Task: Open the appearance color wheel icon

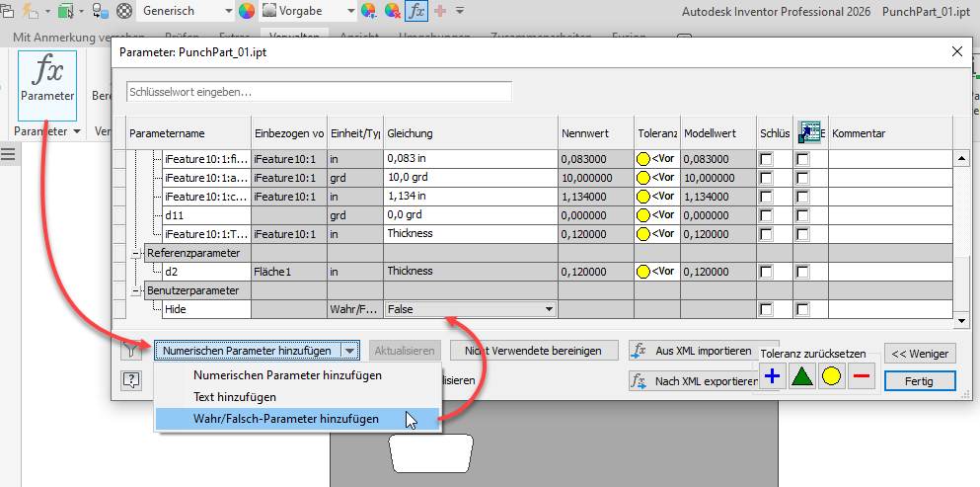Action: [x=247, y=11]
